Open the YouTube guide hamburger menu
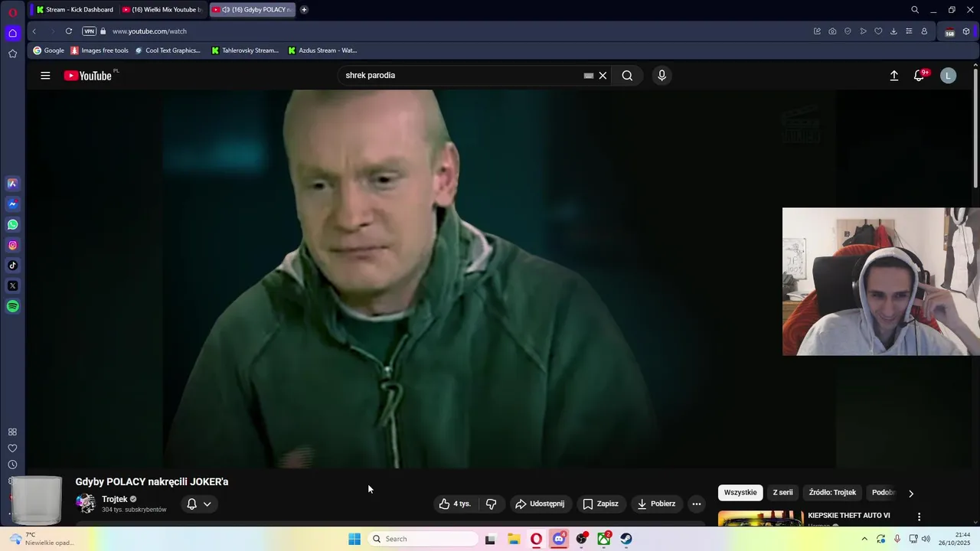 (45, 75)
